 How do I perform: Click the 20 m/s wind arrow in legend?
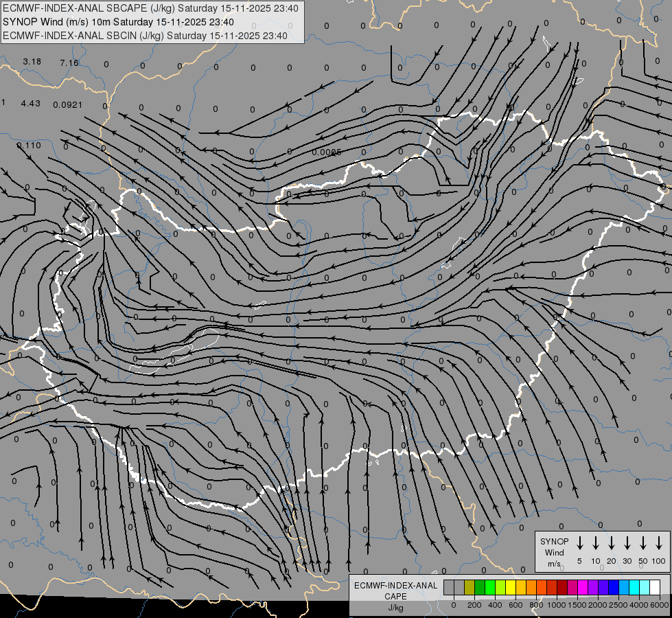click(x=612, y=542)
